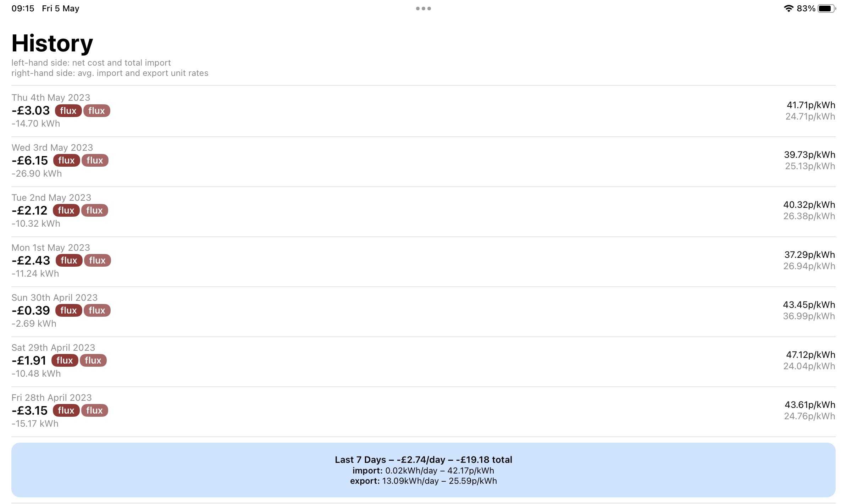The width and height of the screenshot is (847, 504).
Task: Select the Sat 29th April 2023 date
Action: point(53,348)
